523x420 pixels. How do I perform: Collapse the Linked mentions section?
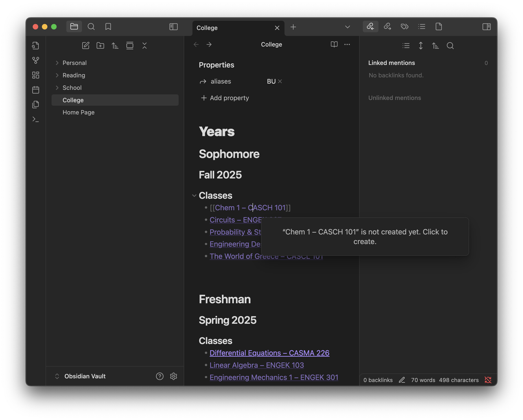(392, 63)
